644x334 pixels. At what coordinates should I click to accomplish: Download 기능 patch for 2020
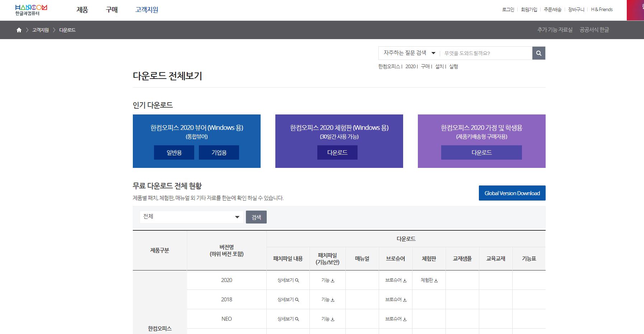(x=327, y=280)
